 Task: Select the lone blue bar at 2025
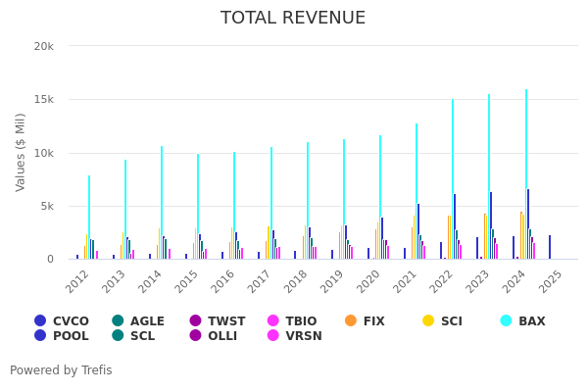[x=550, y=247]
